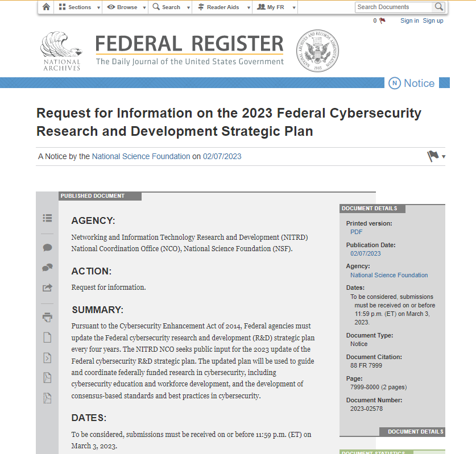The image size is (476, 454).
Task: Open the My FR menu
Action: click(274, 7)
